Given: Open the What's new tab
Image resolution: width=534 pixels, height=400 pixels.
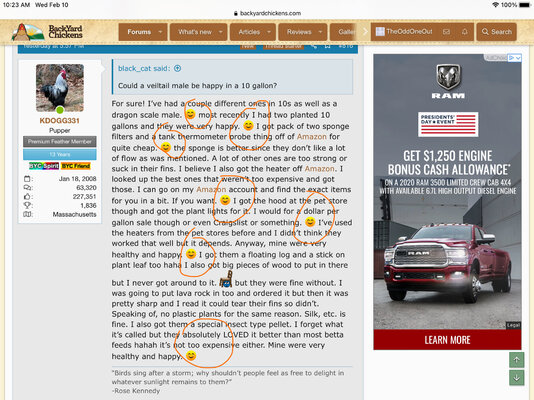Looking at the screenshot, I should tap(195, 32).
